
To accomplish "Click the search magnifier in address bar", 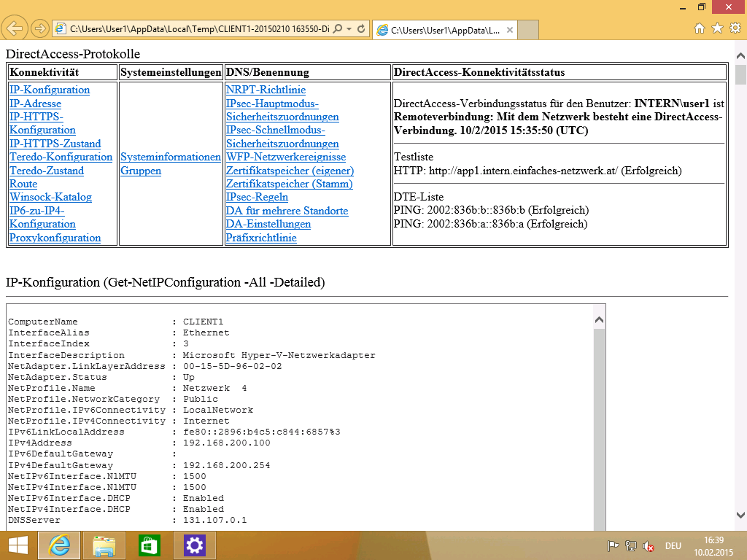I will (x=338, y=29).
